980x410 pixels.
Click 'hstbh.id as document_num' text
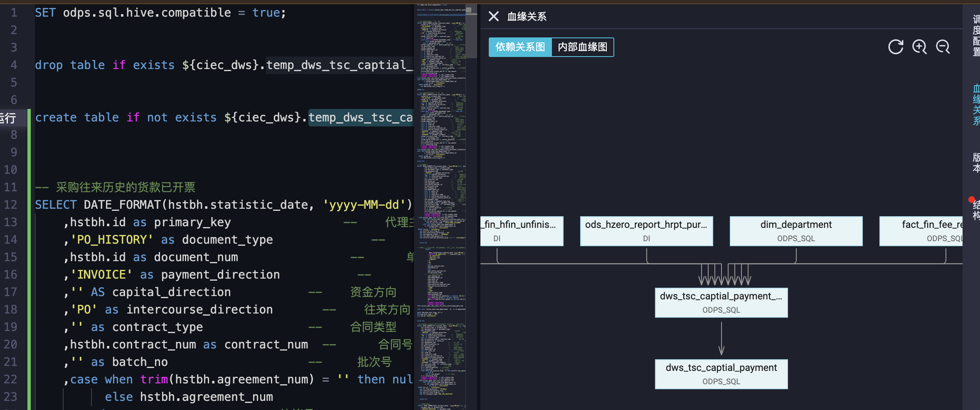coord(154,257)
